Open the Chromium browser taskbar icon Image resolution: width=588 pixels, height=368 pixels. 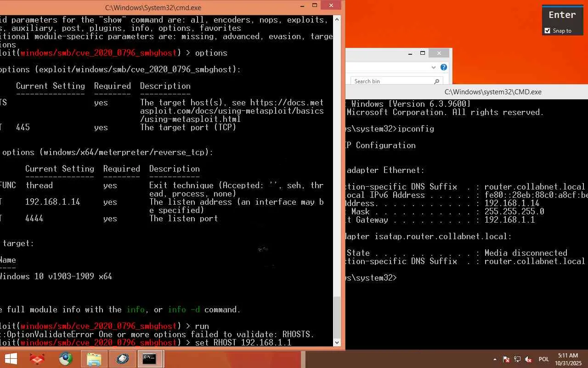66,359
